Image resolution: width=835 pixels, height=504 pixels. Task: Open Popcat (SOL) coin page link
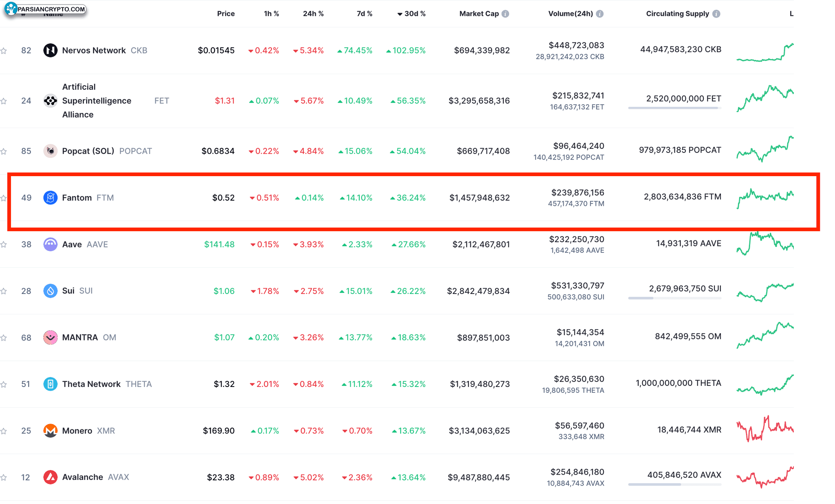tap(88, 151)
